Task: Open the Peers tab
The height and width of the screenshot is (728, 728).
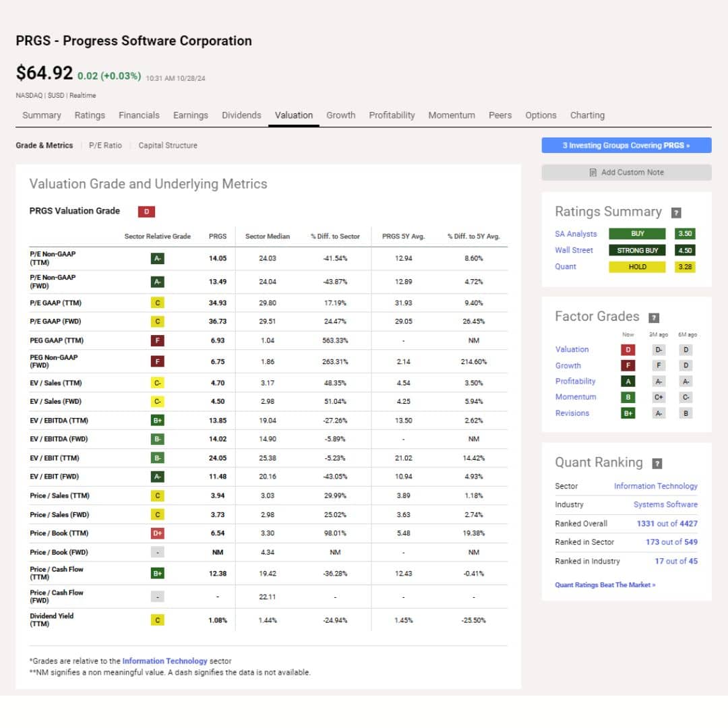Action: pyautogui.click(x=500, y=115)
